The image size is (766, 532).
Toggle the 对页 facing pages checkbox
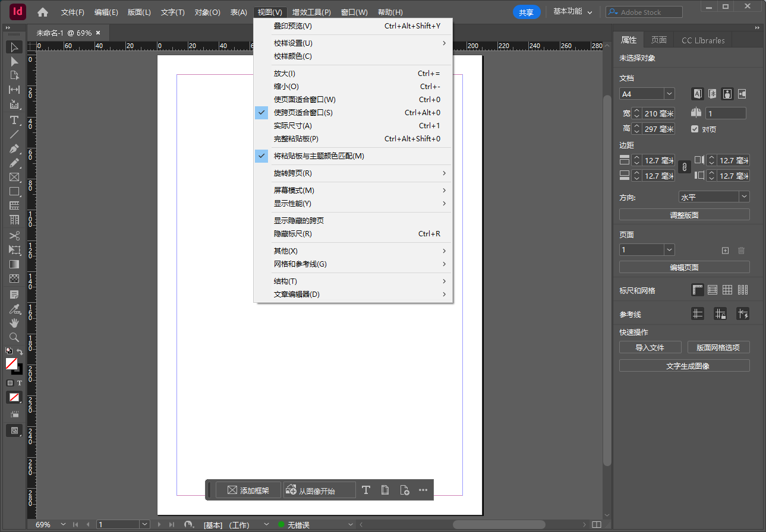[695, 129]
